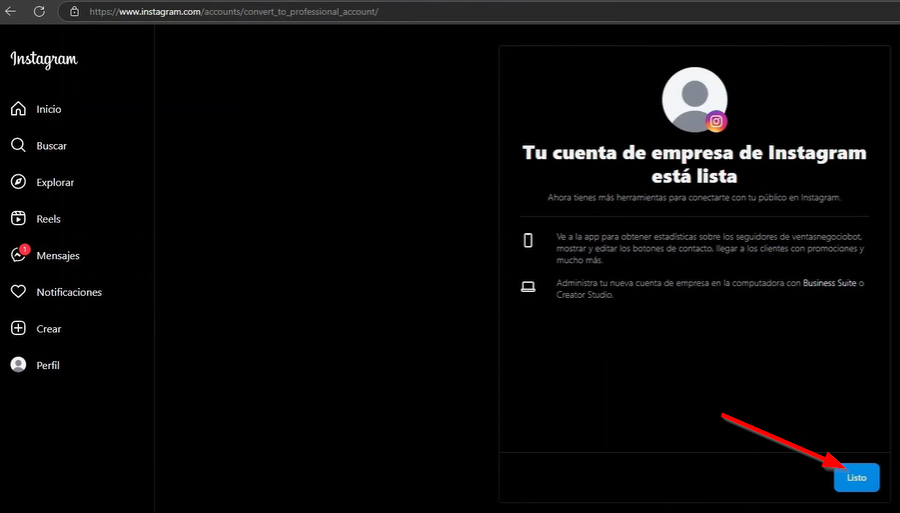Click the padlock site info icon

tap(75, 11)
